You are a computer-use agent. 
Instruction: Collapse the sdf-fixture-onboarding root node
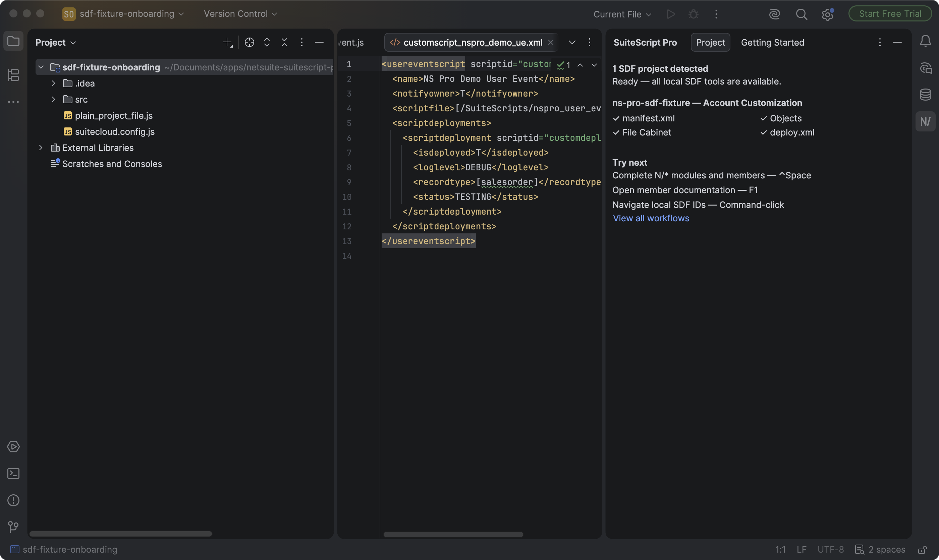[x=41, y=67]
